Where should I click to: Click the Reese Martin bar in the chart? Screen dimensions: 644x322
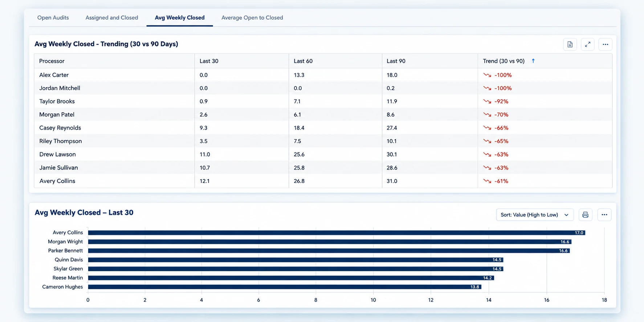[291, 278]
